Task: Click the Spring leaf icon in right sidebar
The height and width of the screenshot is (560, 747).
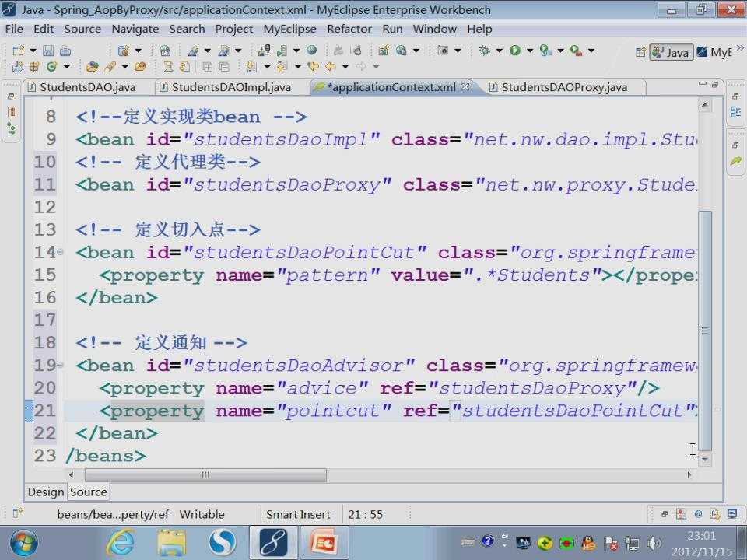Action: (x=735, y=162)
